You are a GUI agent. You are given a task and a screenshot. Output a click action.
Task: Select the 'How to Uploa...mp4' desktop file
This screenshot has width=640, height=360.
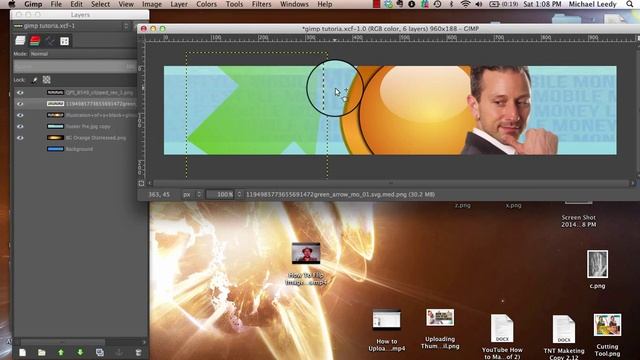pos(387,331)
